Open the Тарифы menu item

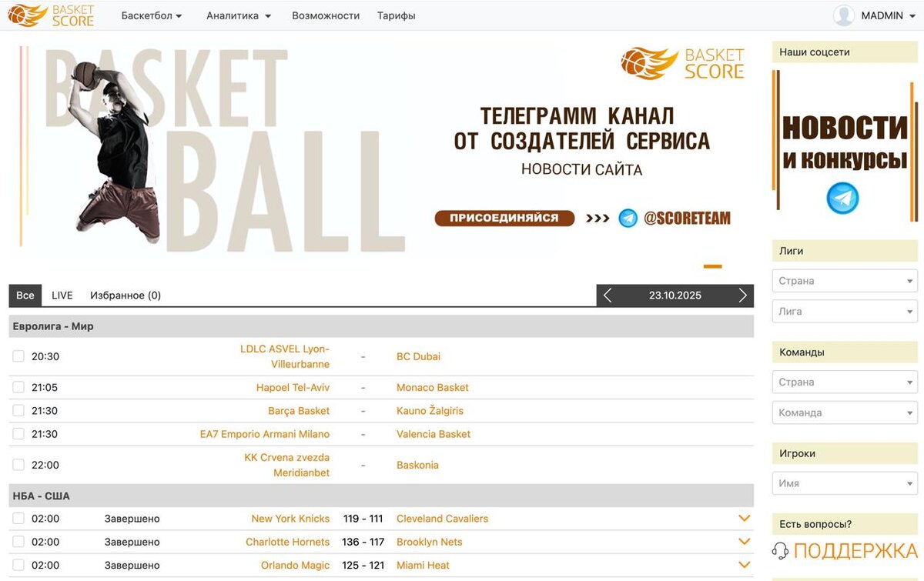397,15
